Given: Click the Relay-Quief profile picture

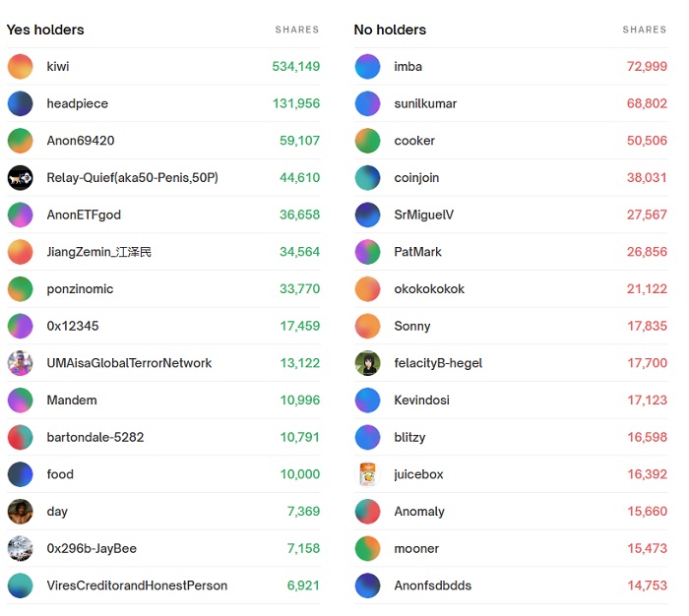Looking at the screenshot, I should coord(21,178).
